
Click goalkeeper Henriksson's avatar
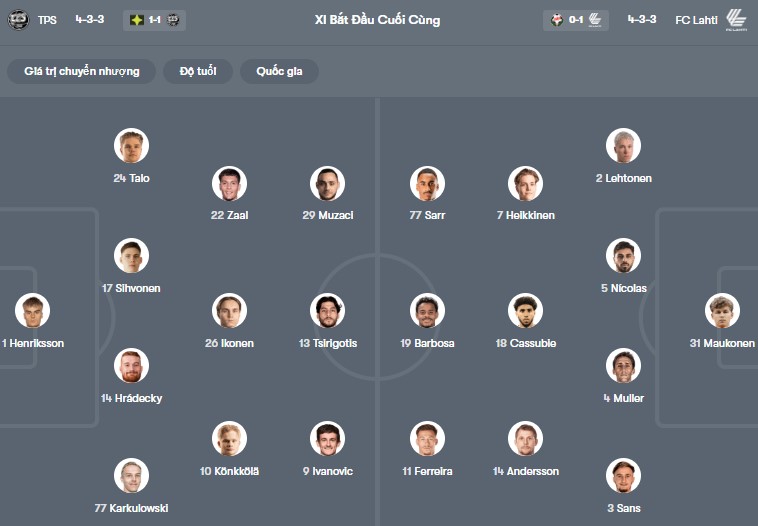tap(32, 311)
